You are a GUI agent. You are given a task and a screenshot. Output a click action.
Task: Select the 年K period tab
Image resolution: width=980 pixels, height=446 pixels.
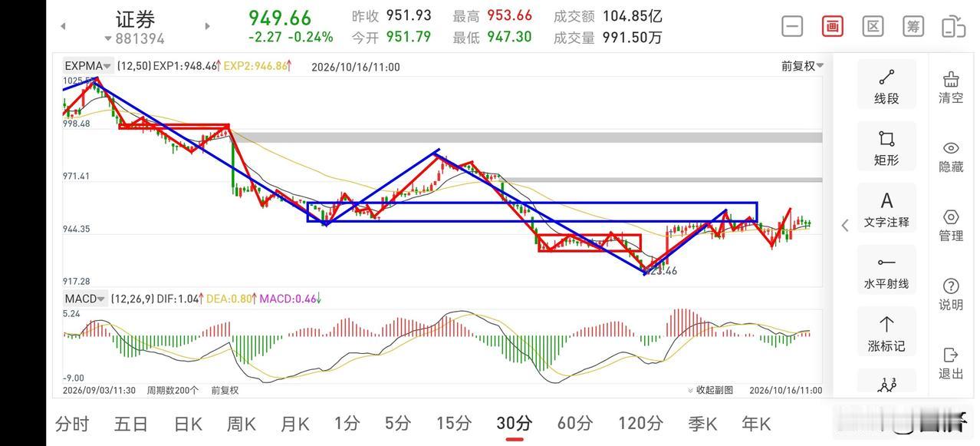756,423
